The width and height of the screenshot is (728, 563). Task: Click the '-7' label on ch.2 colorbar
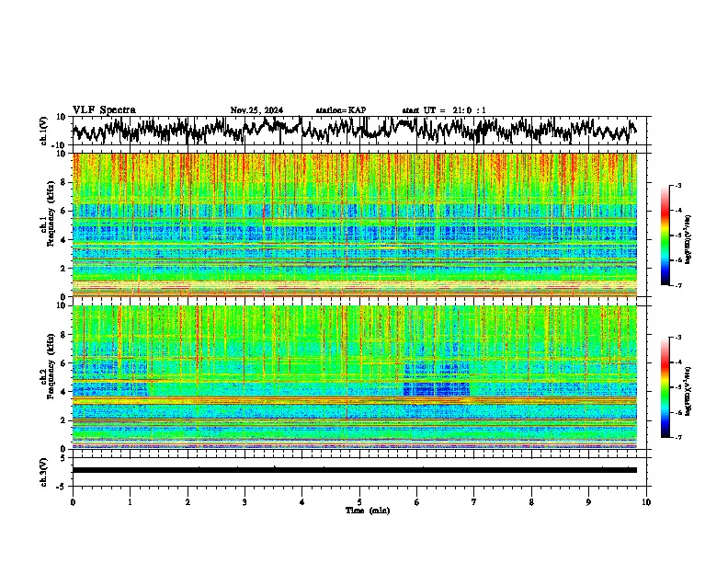point(678,437)
